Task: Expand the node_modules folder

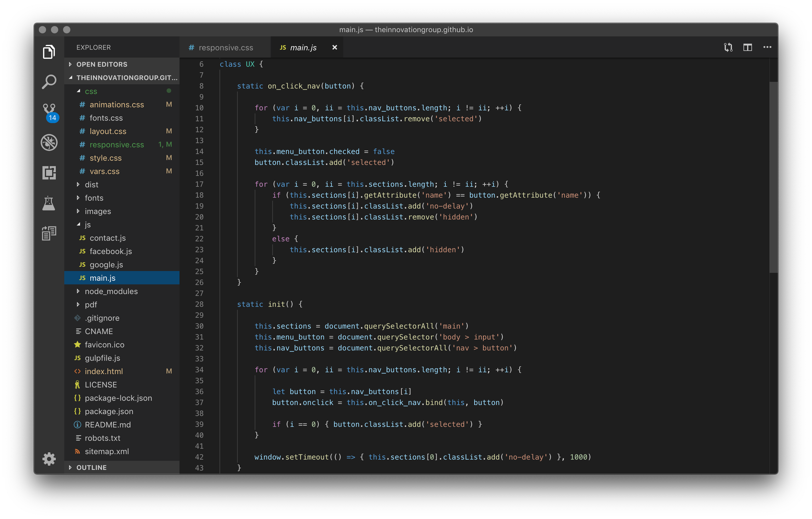Action: (x=111, y=291)
